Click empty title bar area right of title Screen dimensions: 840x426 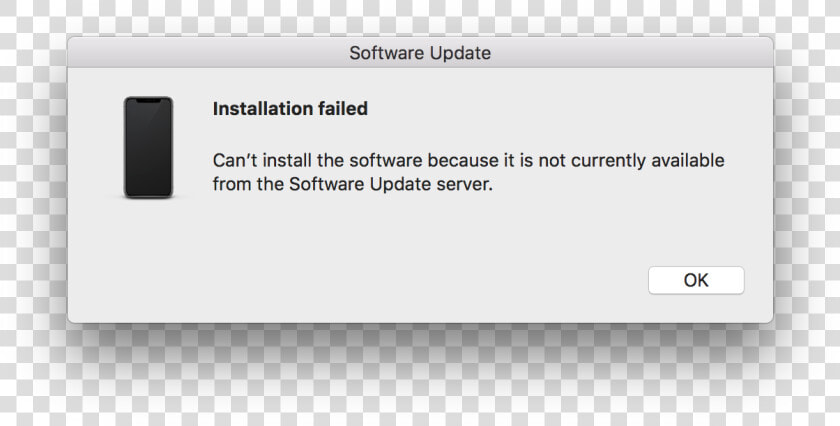point(632,53)
